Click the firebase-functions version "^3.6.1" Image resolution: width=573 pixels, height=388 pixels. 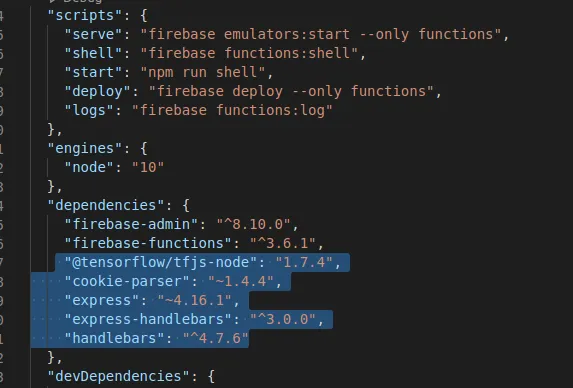(x=283, y=243)
